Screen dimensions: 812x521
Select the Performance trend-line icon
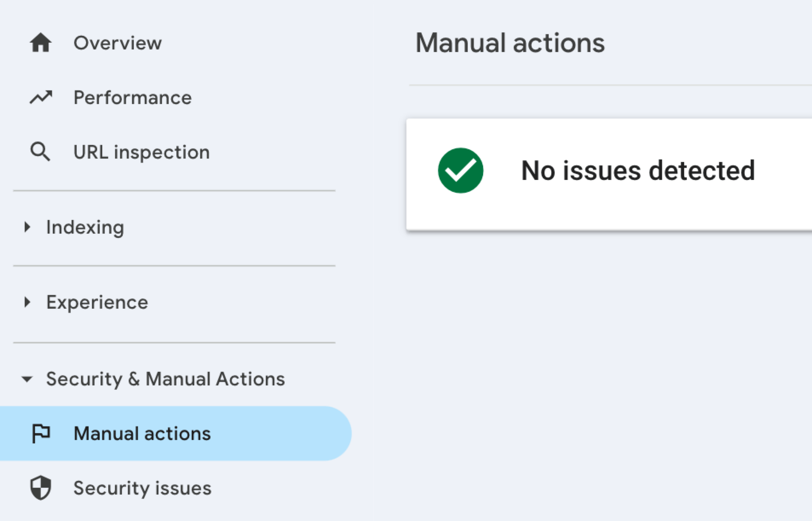click(41, 97)
